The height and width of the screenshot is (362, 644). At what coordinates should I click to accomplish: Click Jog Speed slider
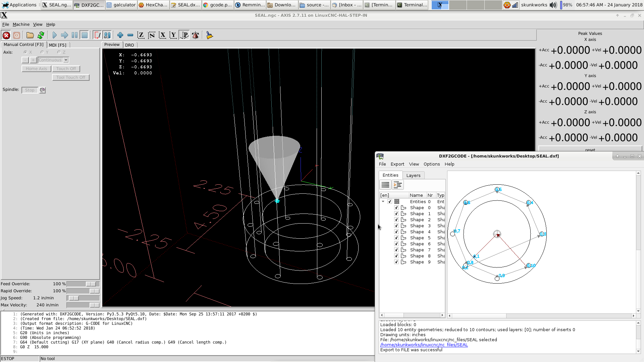[83, 298]
